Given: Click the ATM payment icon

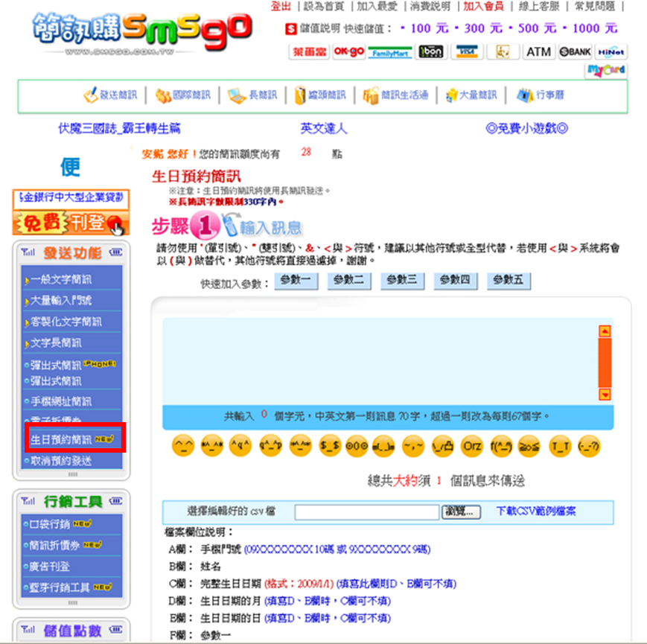Looking at the screenshot, I should click(538, 52).
